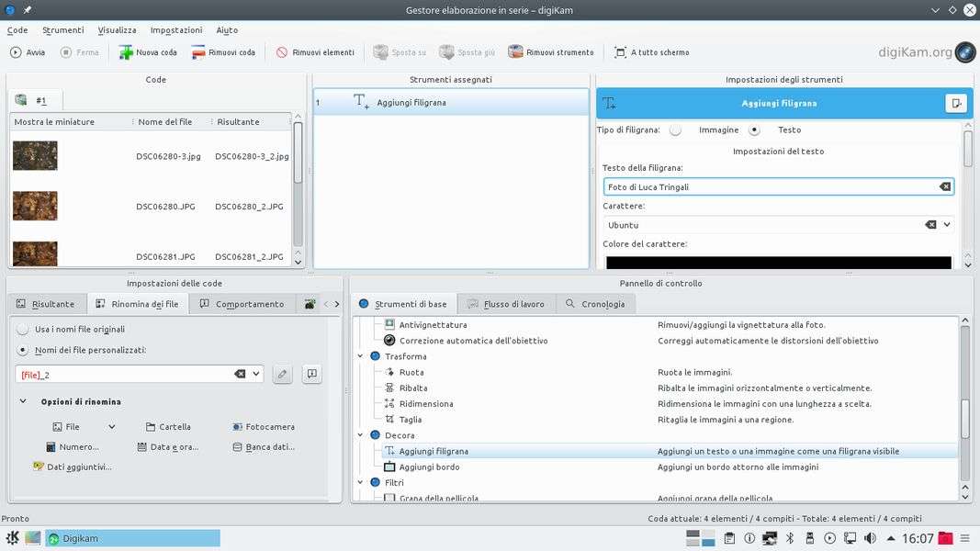Open the Aiuto menu
Image resolution: width=980 pixels, height=551 pixels.
pyautogui.click(x=227, y=30)
